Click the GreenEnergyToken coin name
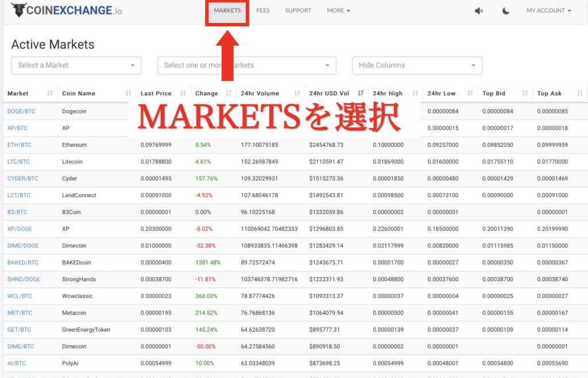The width and height of the screenshot is (588, 378). (86, 330)
